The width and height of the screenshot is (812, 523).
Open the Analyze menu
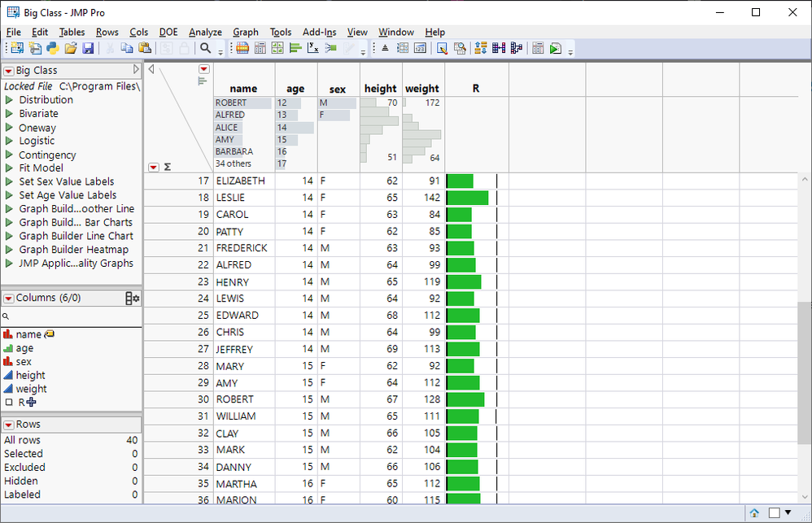coord(205,33)
